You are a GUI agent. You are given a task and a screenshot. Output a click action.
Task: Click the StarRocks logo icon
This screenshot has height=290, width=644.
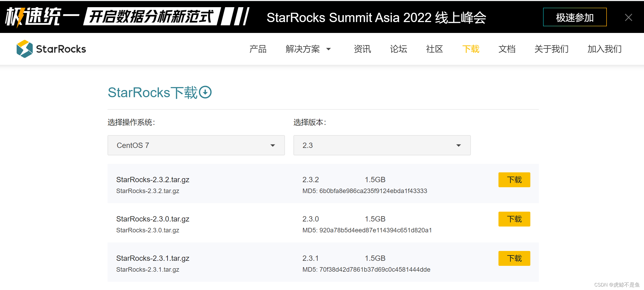[x=24, y=49]
